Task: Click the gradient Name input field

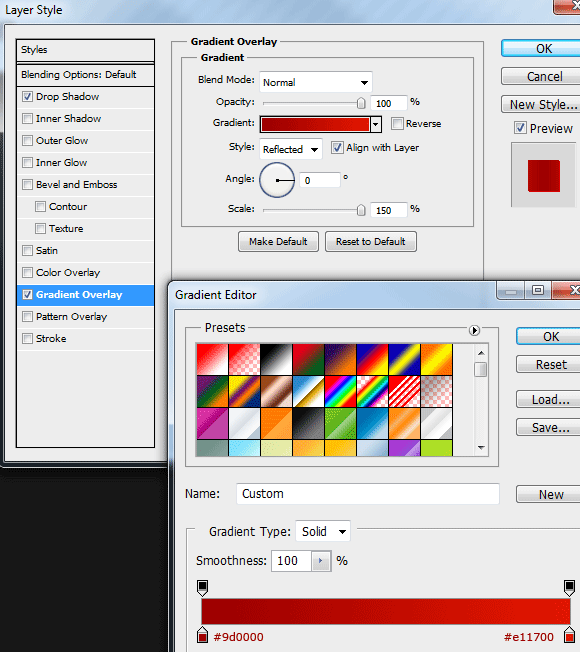Action: (x=368, y=494)
